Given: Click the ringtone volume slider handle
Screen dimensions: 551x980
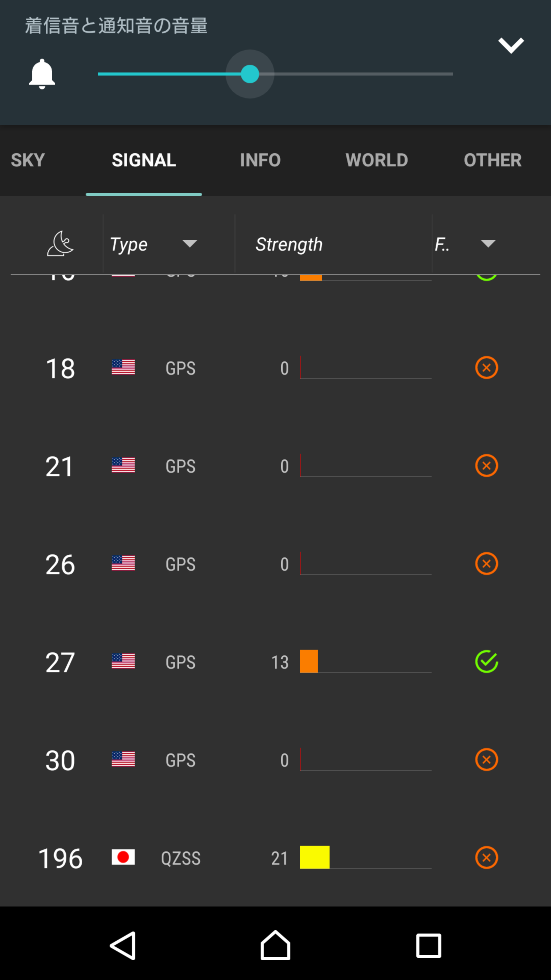Looking at the screenshot, I should point(250,74).
